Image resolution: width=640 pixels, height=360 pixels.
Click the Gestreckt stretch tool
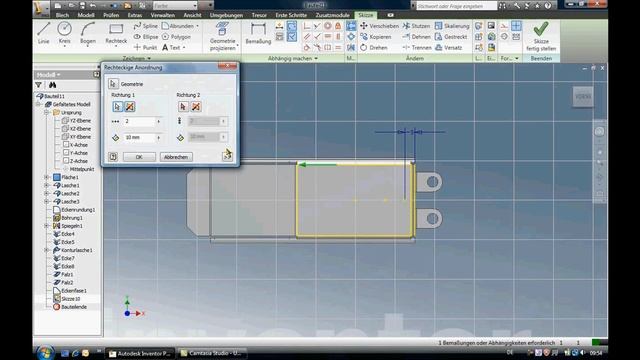click(451, 37)
